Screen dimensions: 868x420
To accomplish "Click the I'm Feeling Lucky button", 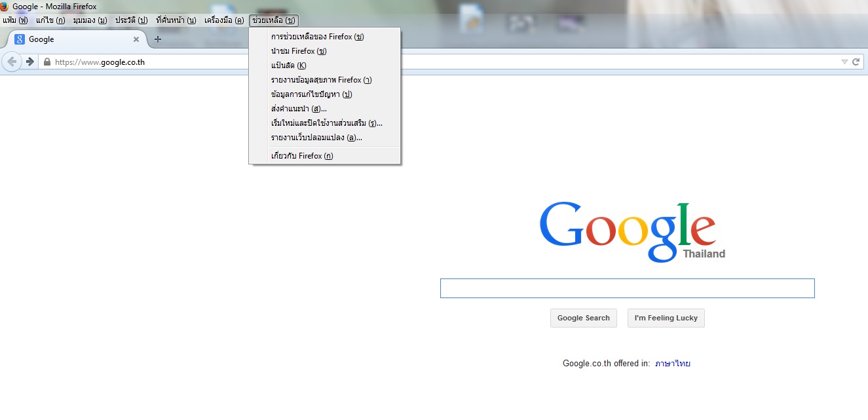I will [x=666, y=318].
